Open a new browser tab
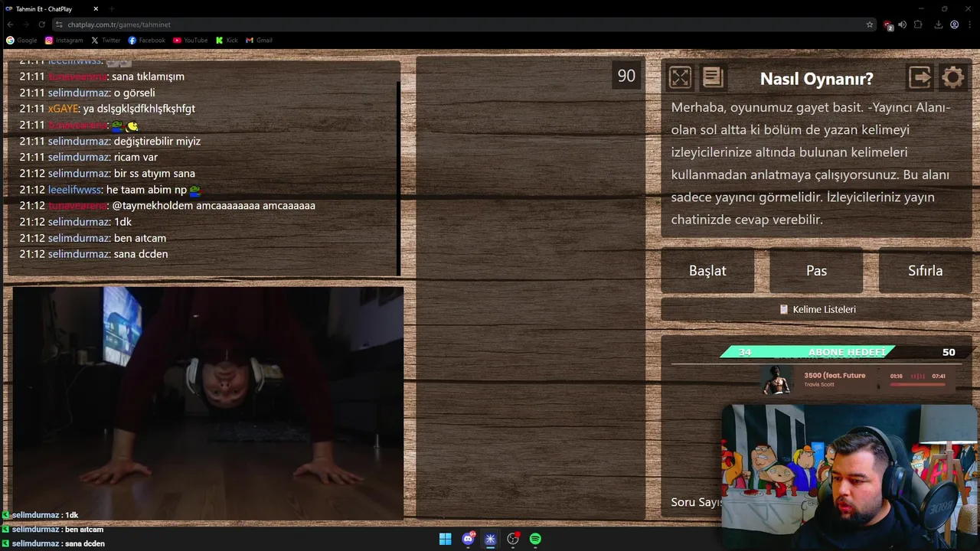This screenshot has width=980, height=551. (x=112, y=9)
